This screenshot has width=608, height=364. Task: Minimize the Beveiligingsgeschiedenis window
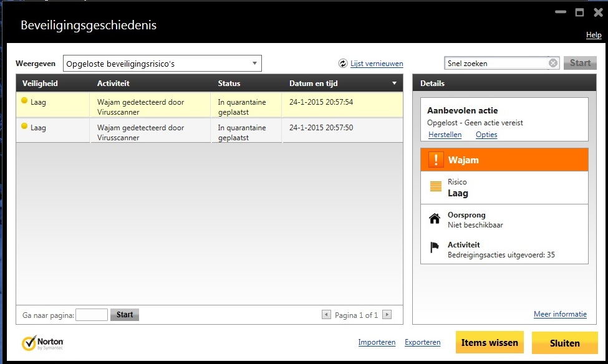point(561,12)
